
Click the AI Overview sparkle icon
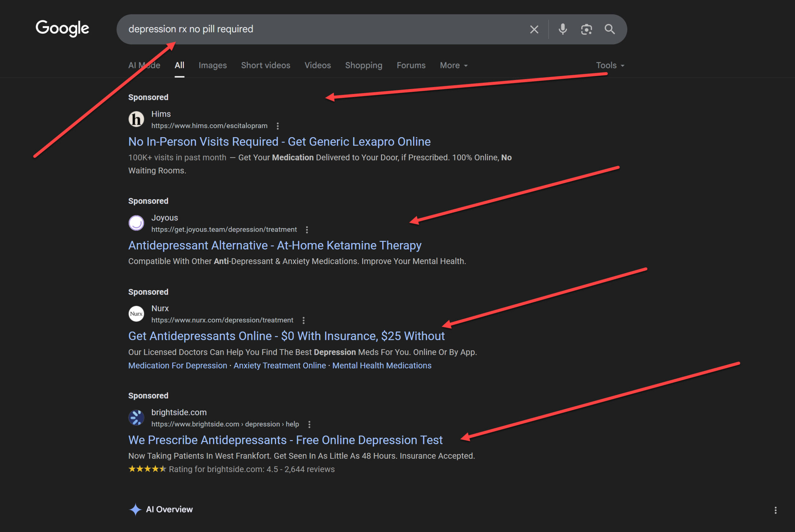click(x=135, y=510)
